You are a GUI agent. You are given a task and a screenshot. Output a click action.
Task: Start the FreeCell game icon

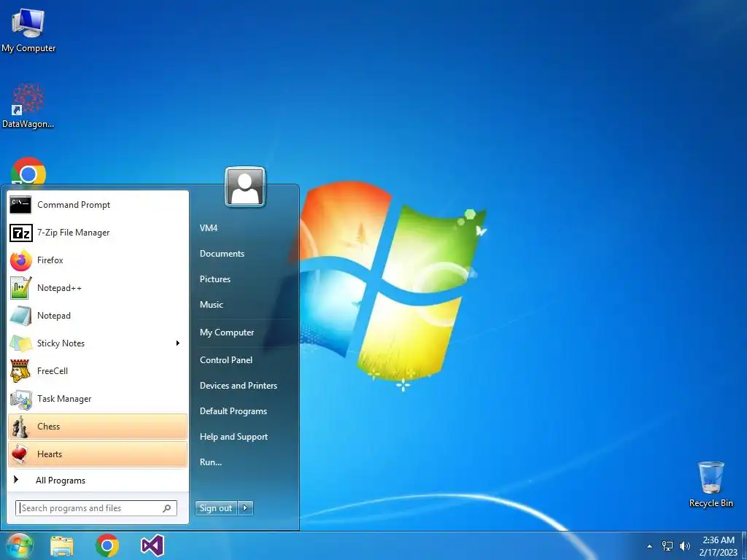20,371
